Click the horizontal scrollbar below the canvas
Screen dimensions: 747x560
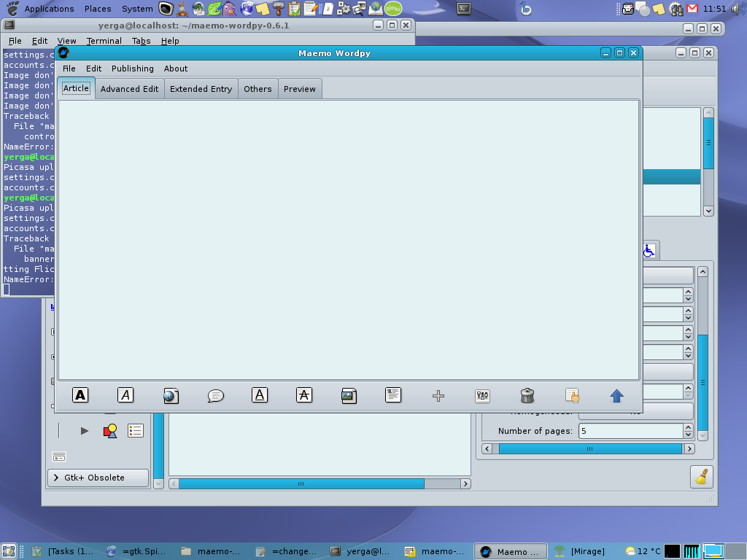pos(301,483)
